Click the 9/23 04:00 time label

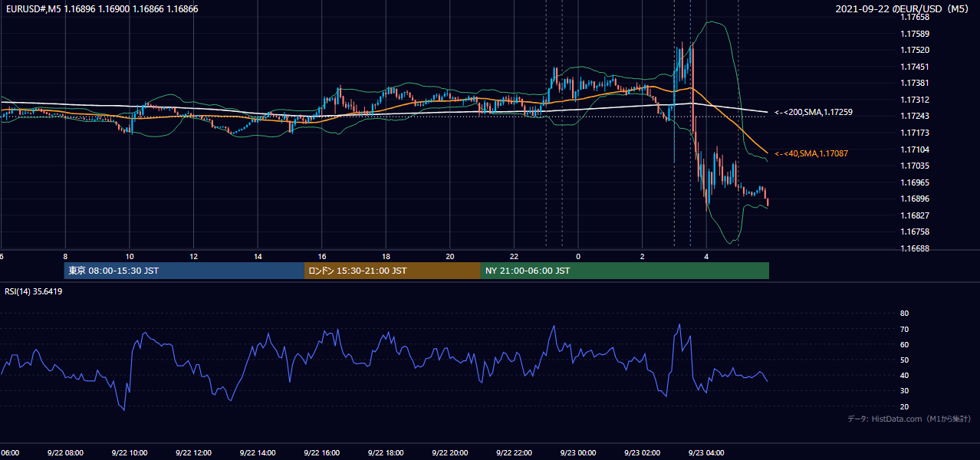point(705,453)
